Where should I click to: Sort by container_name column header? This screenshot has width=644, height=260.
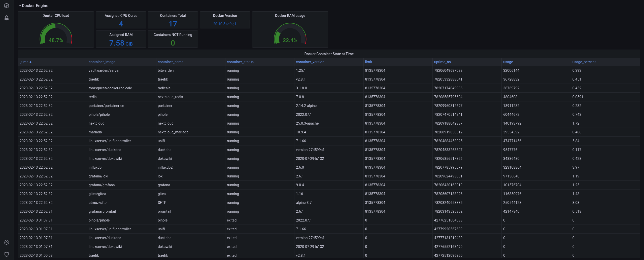[x=171, y=62]
